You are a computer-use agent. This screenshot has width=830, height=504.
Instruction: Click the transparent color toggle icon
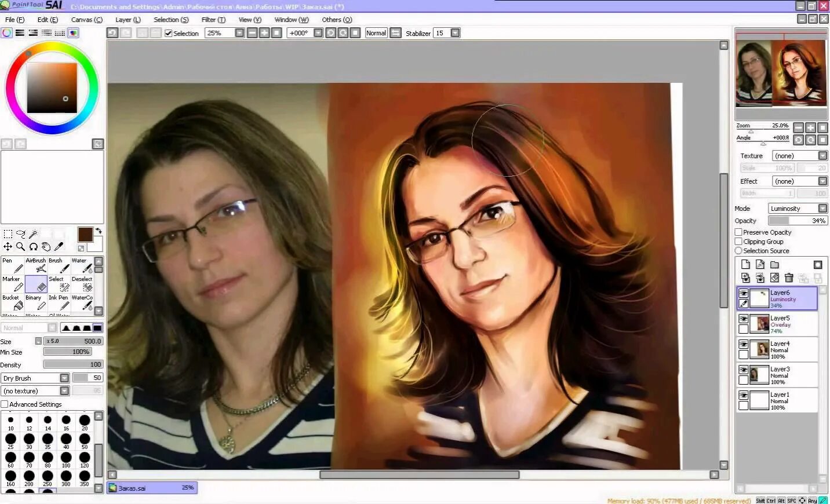81,249
